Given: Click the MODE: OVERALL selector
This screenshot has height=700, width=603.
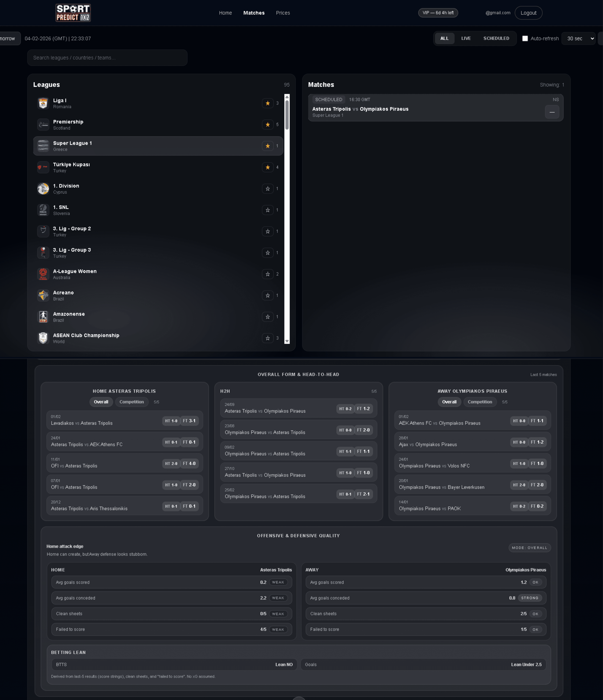Looking at the screenshot, I should 529,548.
